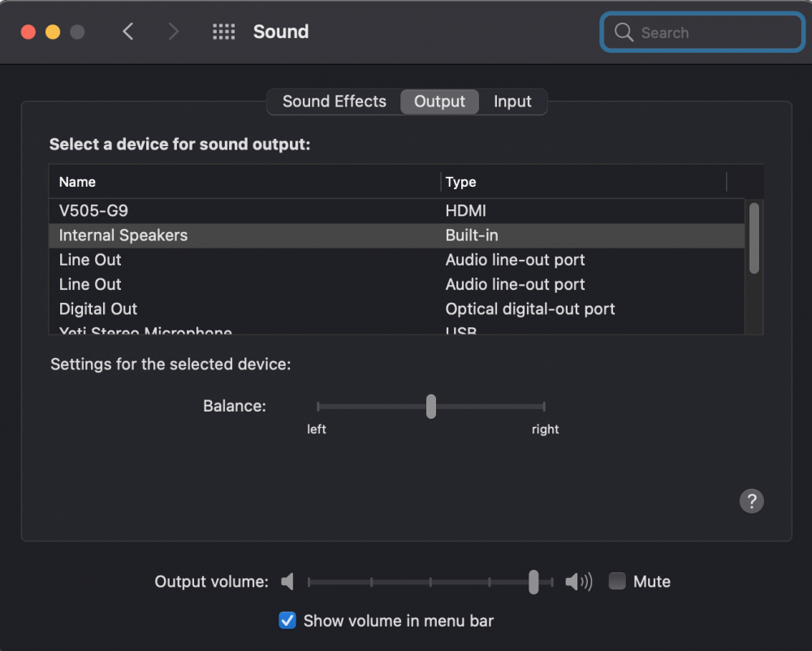
Task: Switch to the Input tab
Action: pos(512,101)
